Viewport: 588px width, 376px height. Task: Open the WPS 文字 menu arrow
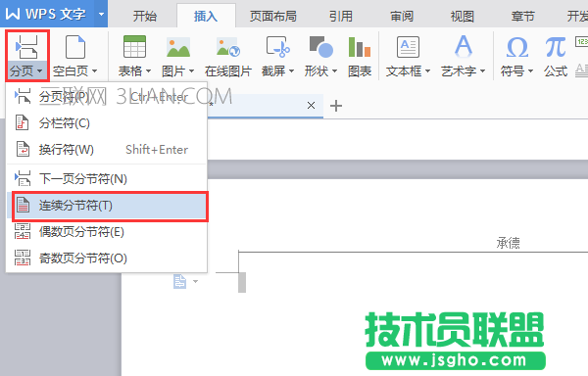pyautogui.click(x=101, y=15)
